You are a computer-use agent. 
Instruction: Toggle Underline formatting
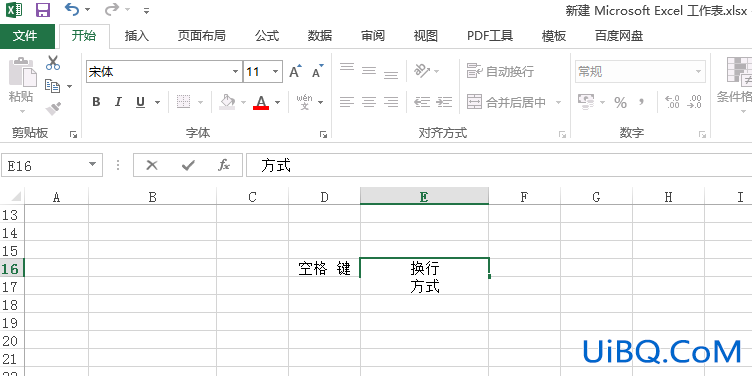coord(141,102)
